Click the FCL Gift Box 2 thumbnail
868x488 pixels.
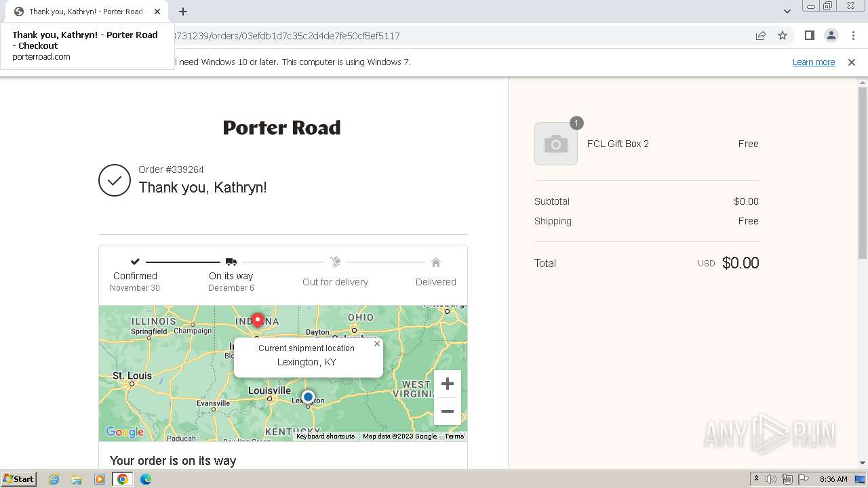[x=556, y=144]
